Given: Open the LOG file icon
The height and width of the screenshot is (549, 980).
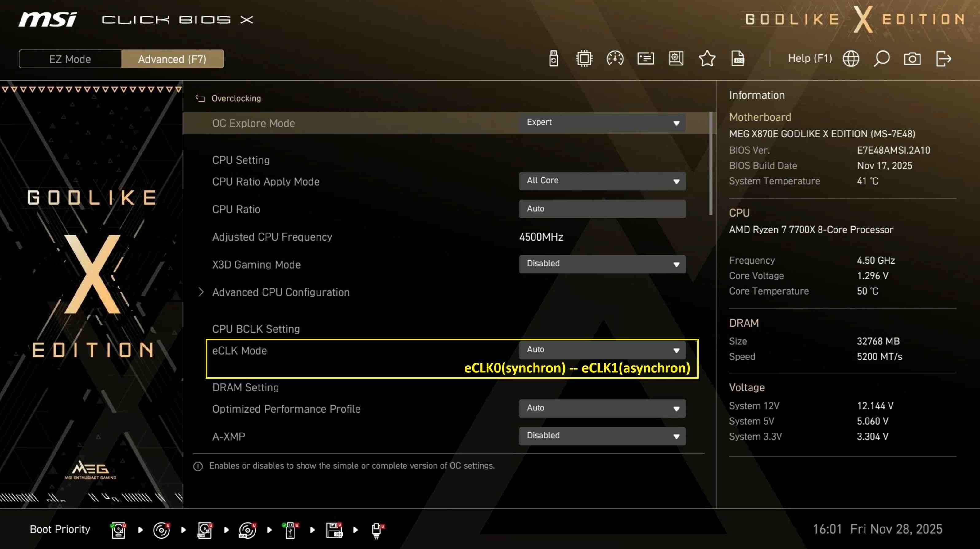Looking at the screenshot, I should 738,59.
